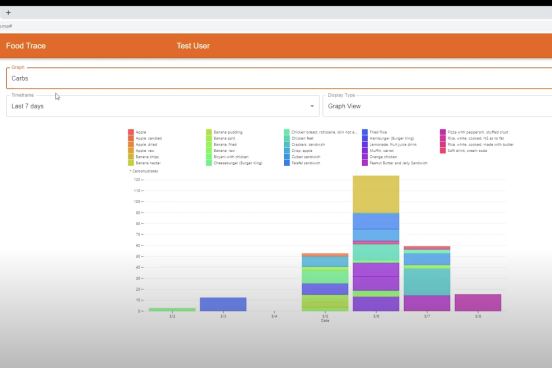This screenshot has width=552, height=368.
Task: Click the Banana nectar legend label
Action: [x=148, y=163]
